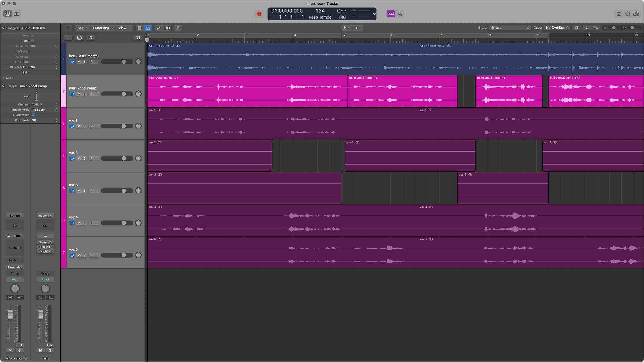Click the global Solo S button above tracks
644x362 pixels.
click(x=91, y=38)
